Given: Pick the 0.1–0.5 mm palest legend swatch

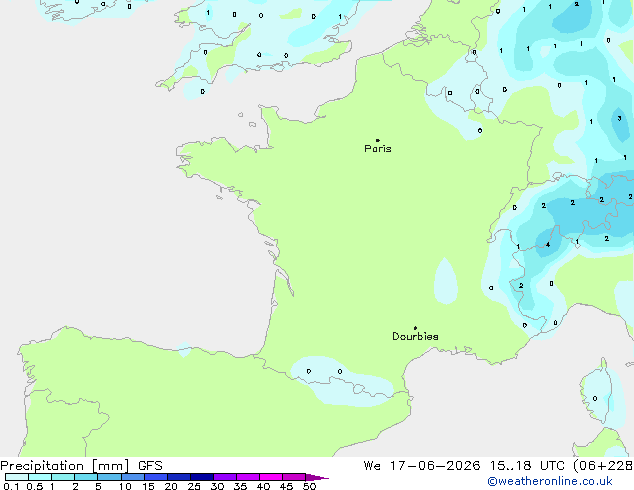Looking at the screenshot, I should [17, 477].
